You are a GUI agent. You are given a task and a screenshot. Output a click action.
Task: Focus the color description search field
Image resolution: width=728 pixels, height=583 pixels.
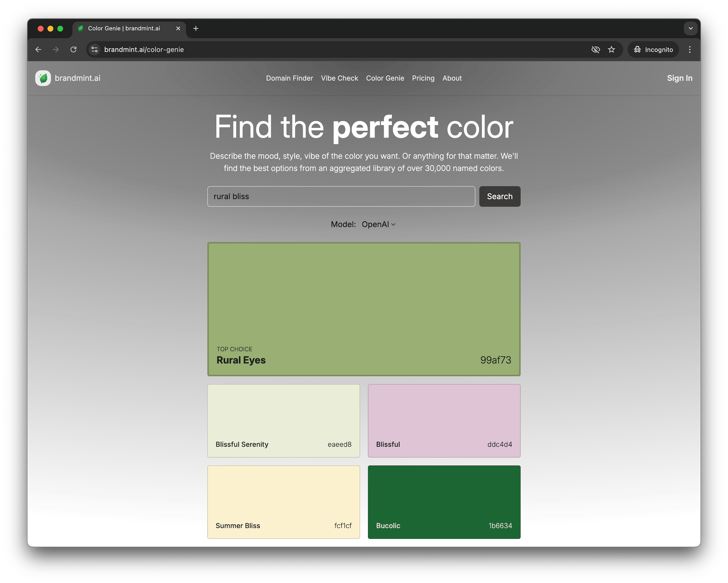click(341, 196)
